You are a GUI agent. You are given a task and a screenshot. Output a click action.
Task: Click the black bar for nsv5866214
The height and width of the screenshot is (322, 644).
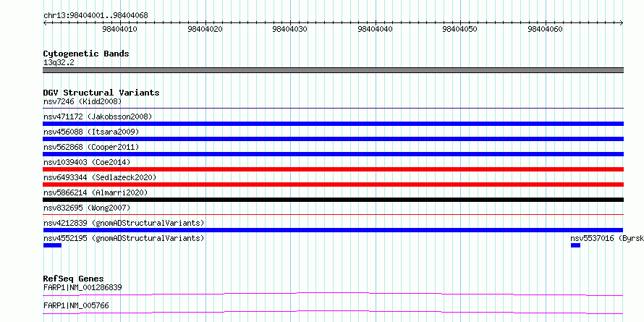[x=333, y=200]
